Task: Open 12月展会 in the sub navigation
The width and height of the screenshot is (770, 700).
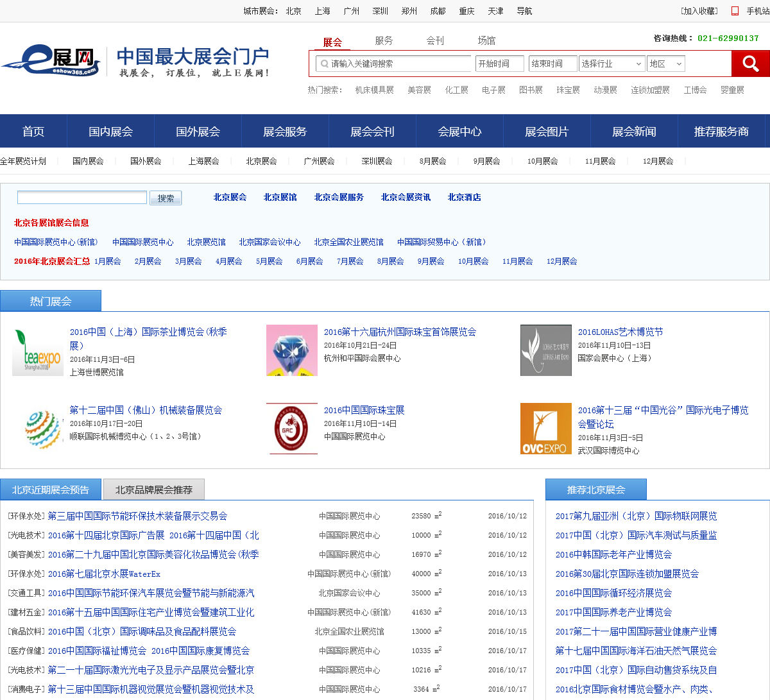Action: coord(658,161)
